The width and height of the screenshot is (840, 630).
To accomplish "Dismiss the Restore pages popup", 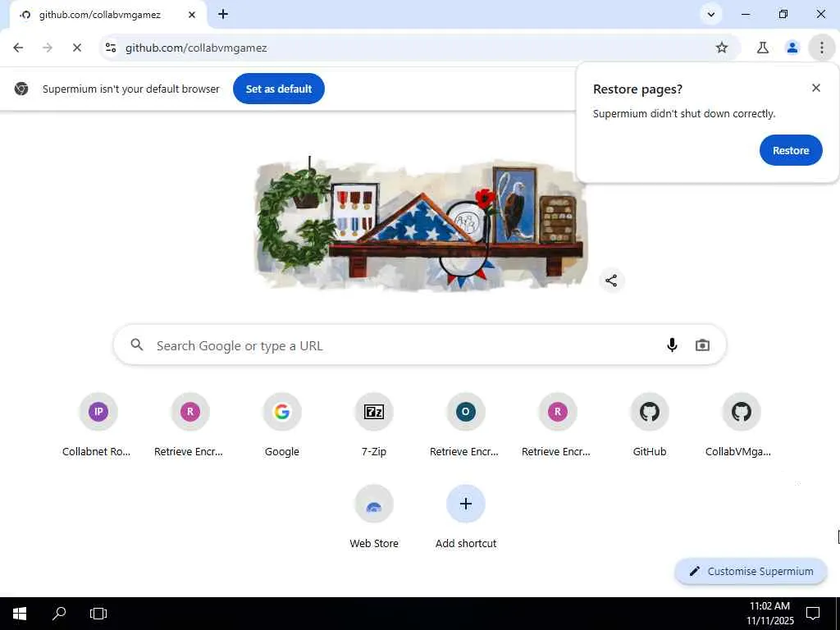I will pos(816,88).
